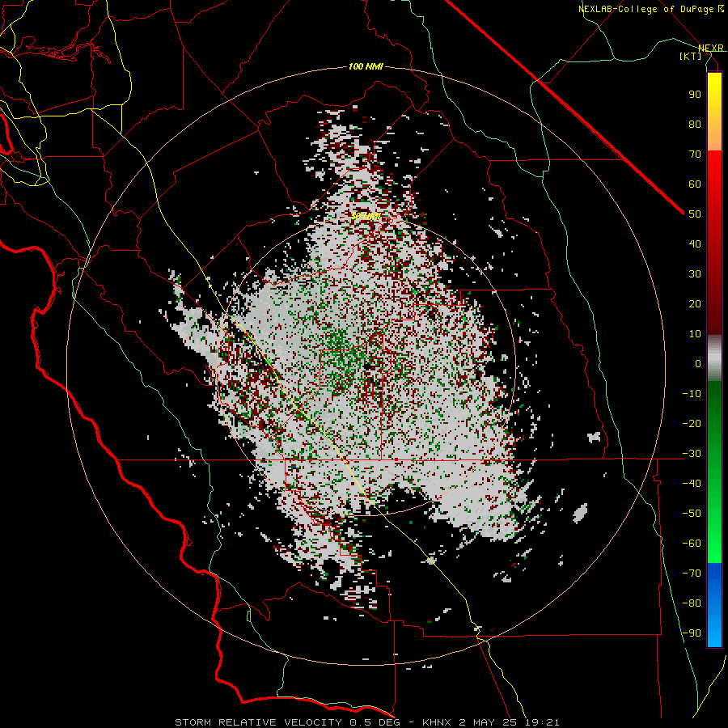This screenshot has height=728, width=728.
Task: Click the -80 value on velocity scale
Action: coord(692,603)
